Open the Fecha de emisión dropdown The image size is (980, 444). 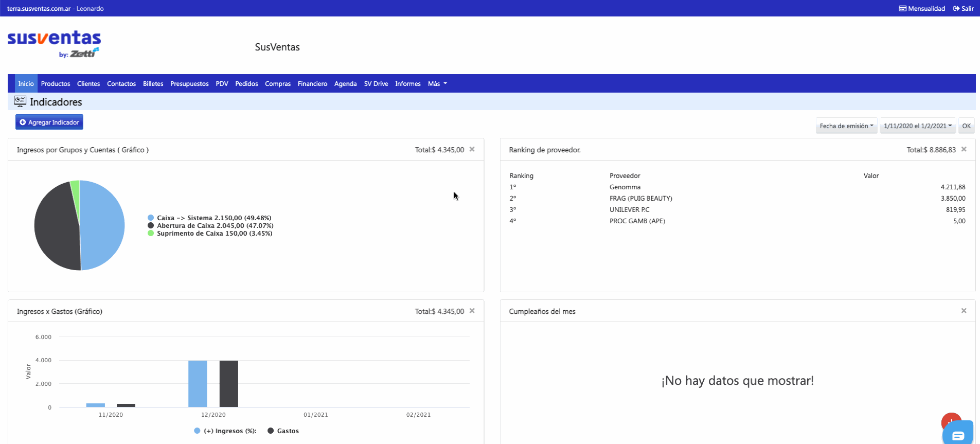tap(846, 126)
